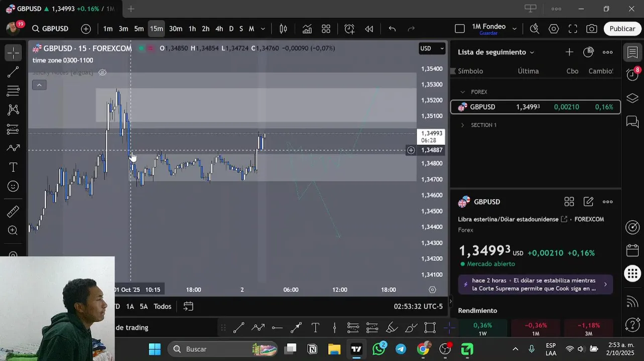The width and height of the screenshot is (644, 361).
Task: Open the object tree layers panel
Action: (x=632, y=98)
